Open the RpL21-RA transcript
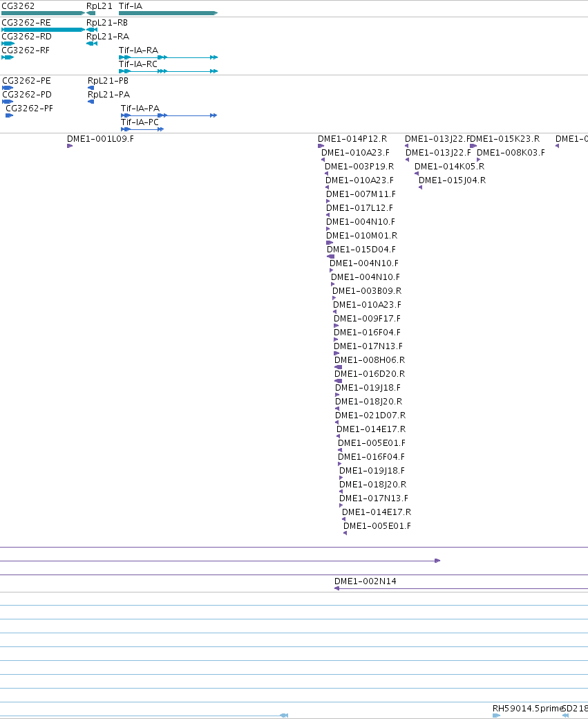 pyautogui.click(x=108, y=36)
